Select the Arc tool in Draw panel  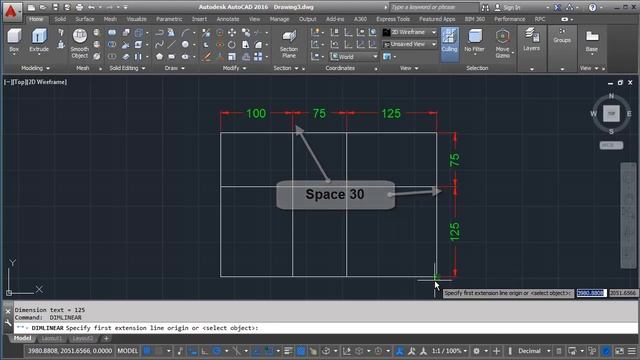[186, 33]
